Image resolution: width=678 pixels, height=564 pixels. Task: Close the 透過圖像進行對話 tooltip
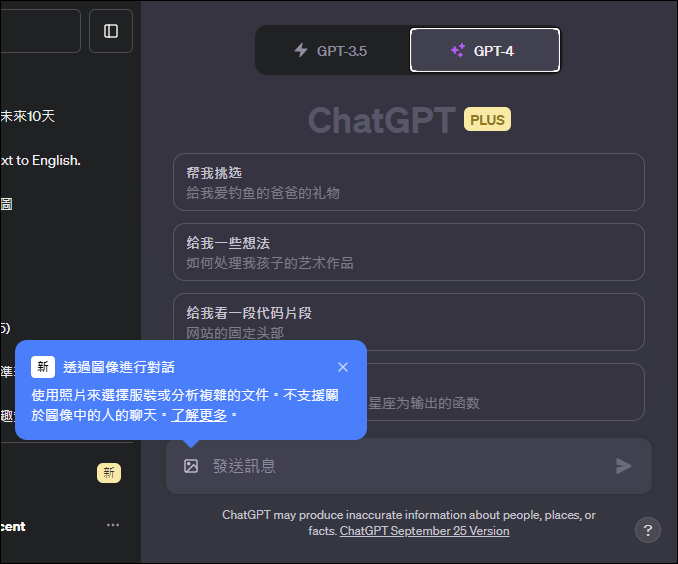click(x=343, y=367)
